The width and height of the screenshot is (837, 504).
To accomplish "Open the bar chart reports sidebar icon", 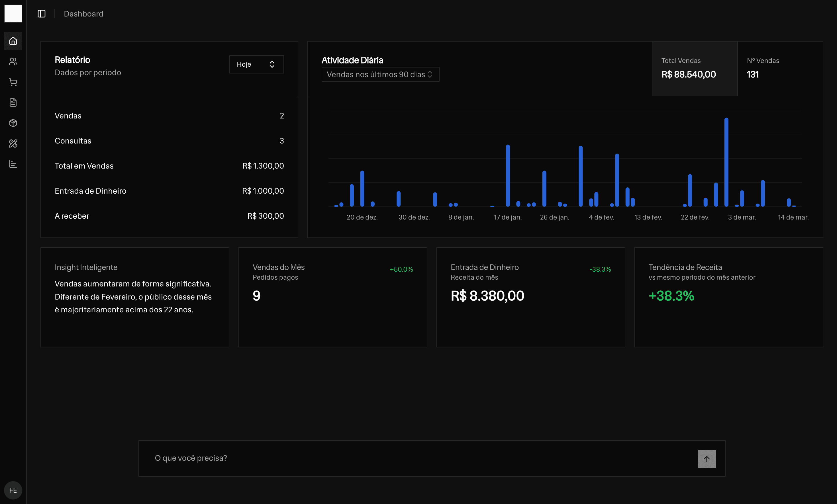I will pos(13,164).
